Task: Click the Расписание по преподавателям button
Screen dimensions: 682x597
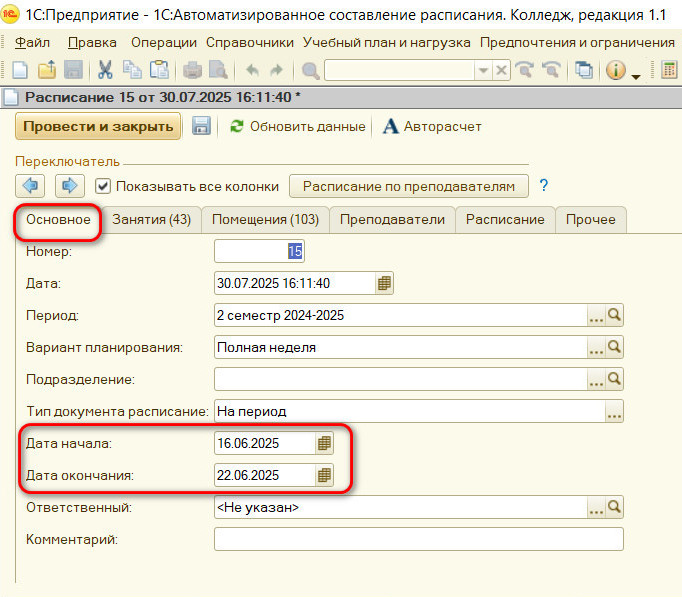Action: [x=409, y=186]
